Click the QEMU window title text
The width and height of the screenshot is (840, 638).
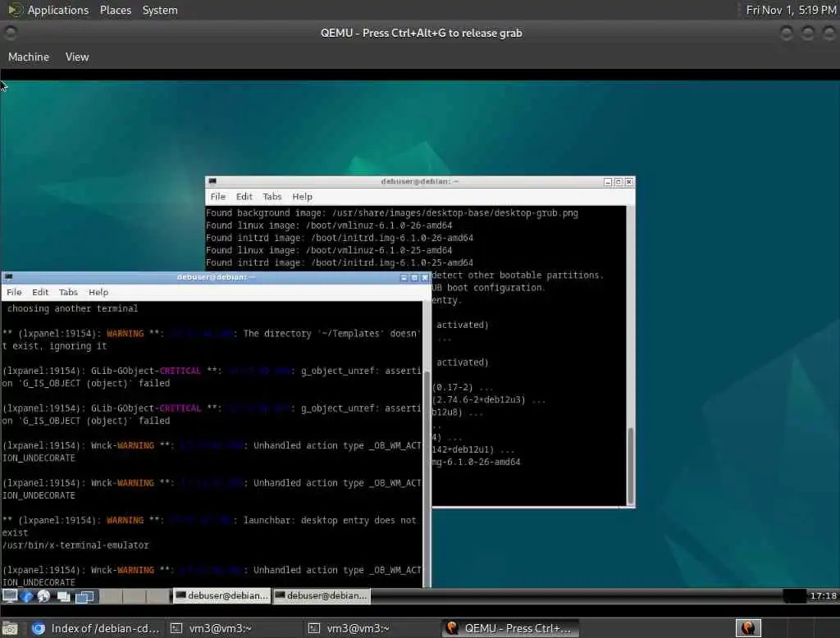coord(421,34)
